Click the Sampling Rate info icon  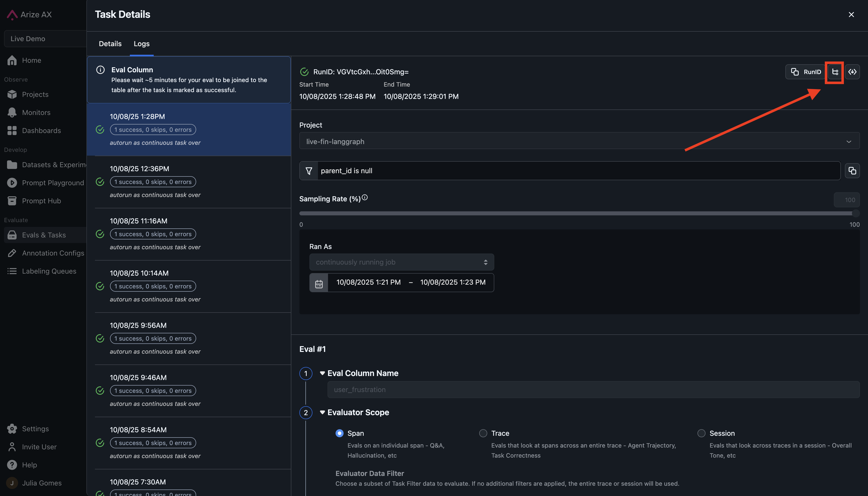[x=365, y=198]
